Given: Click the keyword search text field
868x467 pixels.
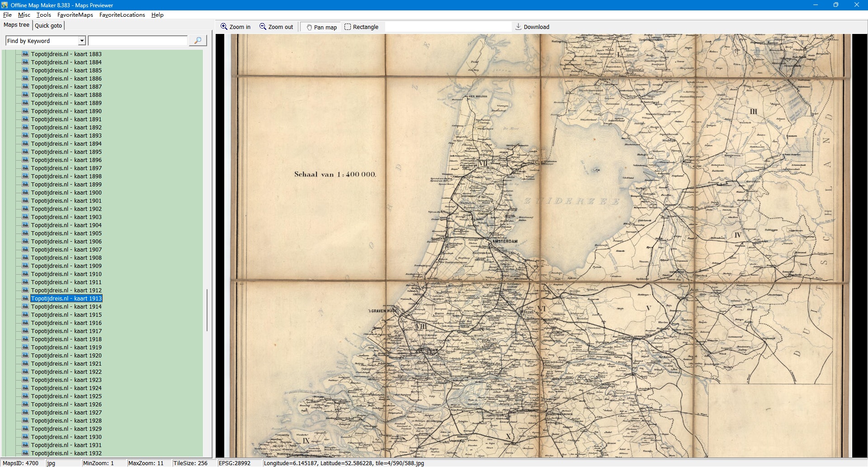Looking at the screenshot, I should [137, 41].
